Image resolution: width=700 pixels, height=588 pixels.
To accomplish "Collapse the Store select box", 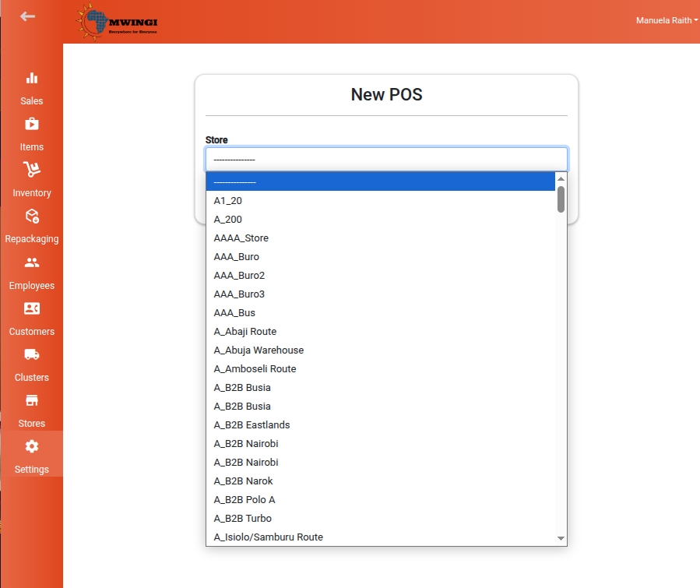I will 387,159.
